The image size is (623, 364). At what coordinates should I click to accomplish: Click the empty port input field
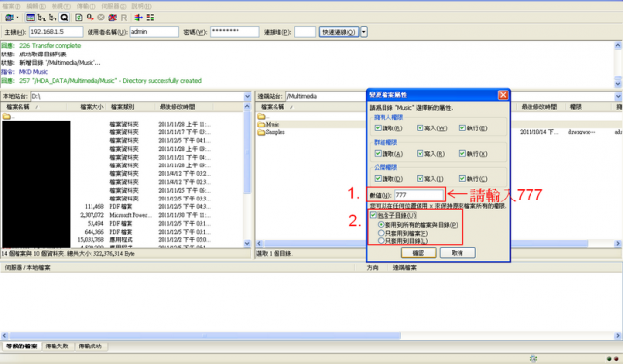[305, 32]
